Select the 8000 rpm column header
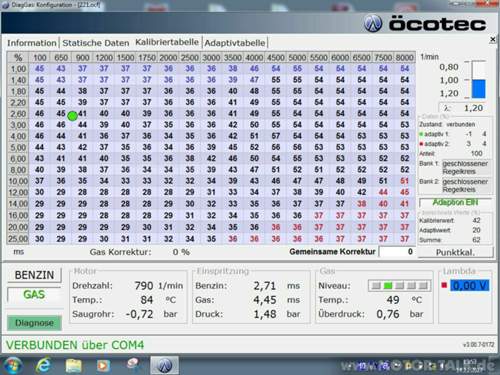The image size is (500, 375). 404,57
